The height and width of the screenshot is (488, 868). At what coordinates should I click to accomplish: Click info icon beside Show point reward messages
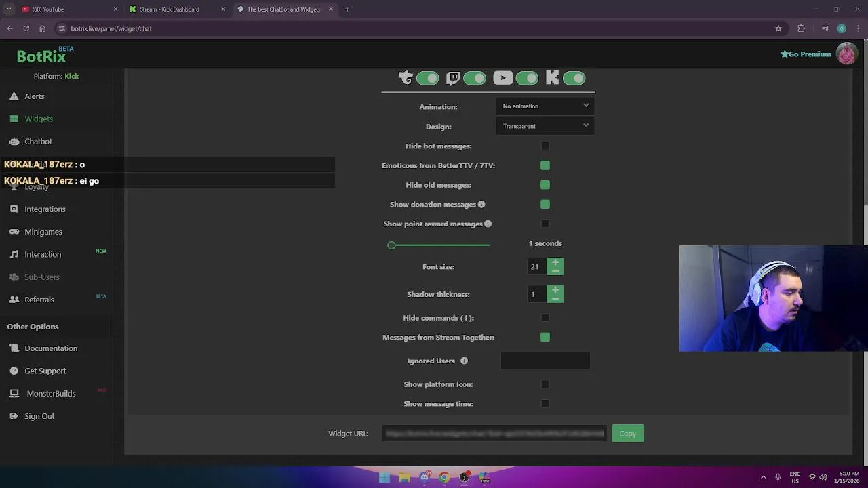click(488, 224)
